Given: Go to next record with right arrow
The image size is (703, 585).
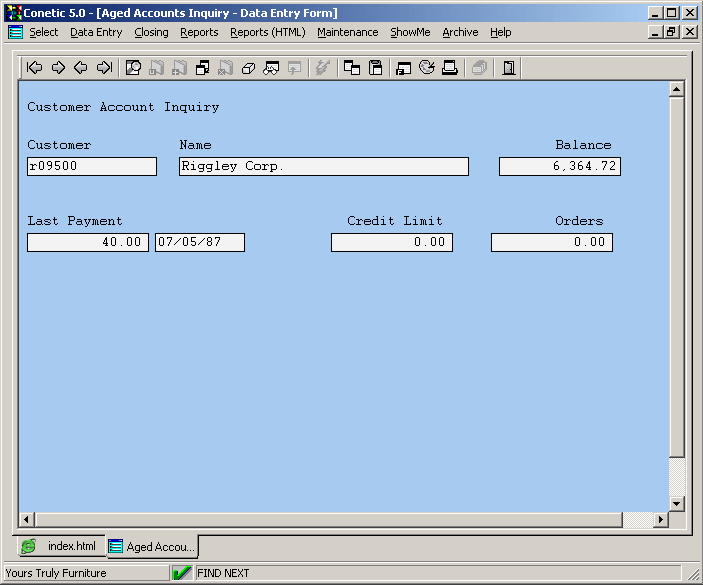Looking at the screenshot, I should [x=58, y=68].
